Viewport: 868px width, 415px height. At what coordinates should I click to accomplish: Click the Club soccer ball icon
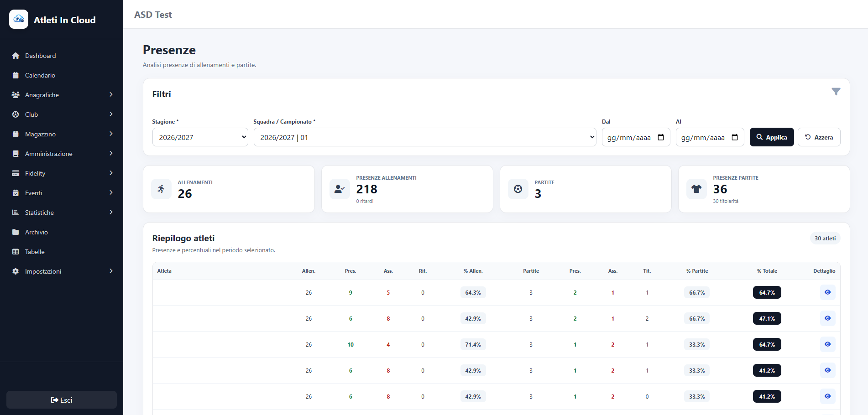16,114
